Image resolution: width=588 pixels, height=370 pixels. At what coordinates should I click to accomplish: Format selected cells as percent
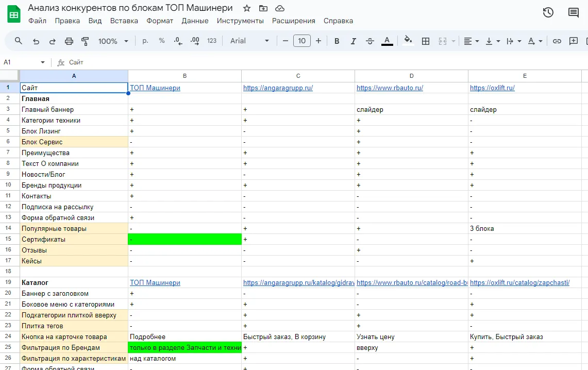coord(162,41)
